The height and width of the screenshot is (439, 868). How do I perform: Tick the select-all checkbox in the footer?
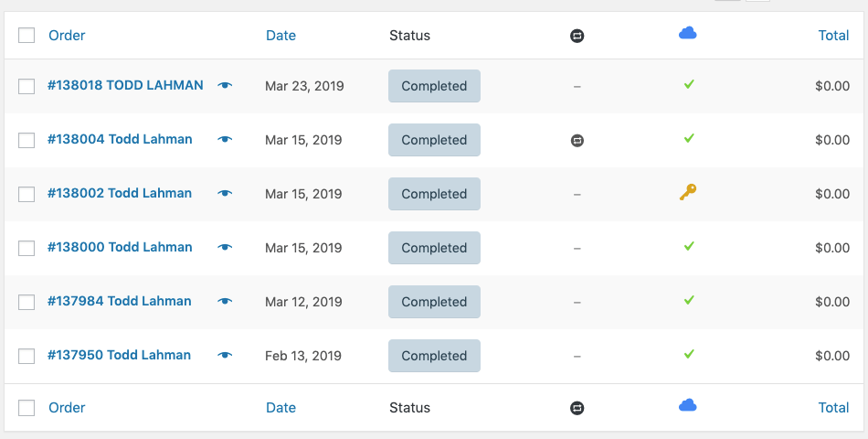(26, 408)
